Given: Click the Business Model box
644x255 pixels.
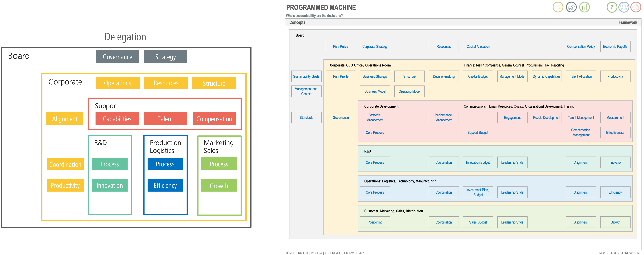Looking at the screenshot, I should click(x=375, y=91).
